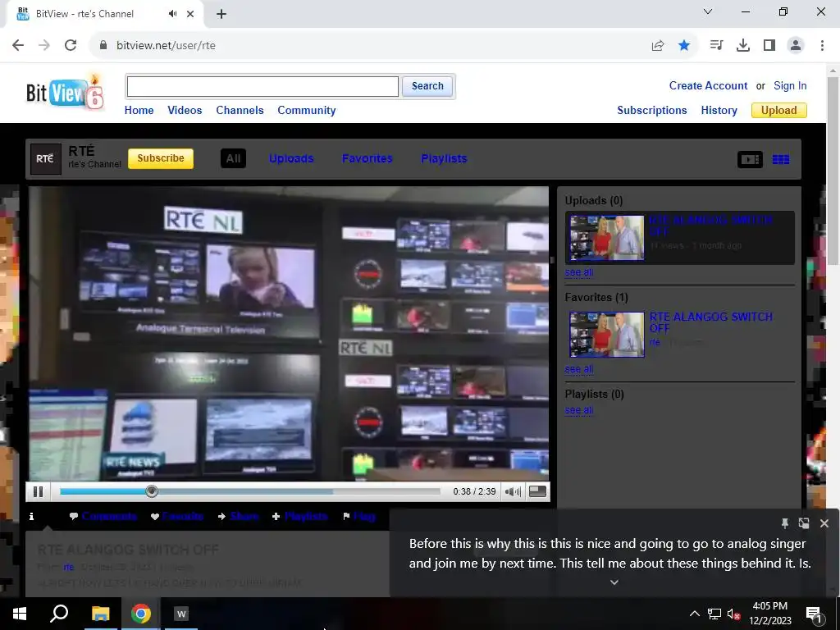Open notification center icon on taskbar

pyautogui.click(x=814, y=614)
